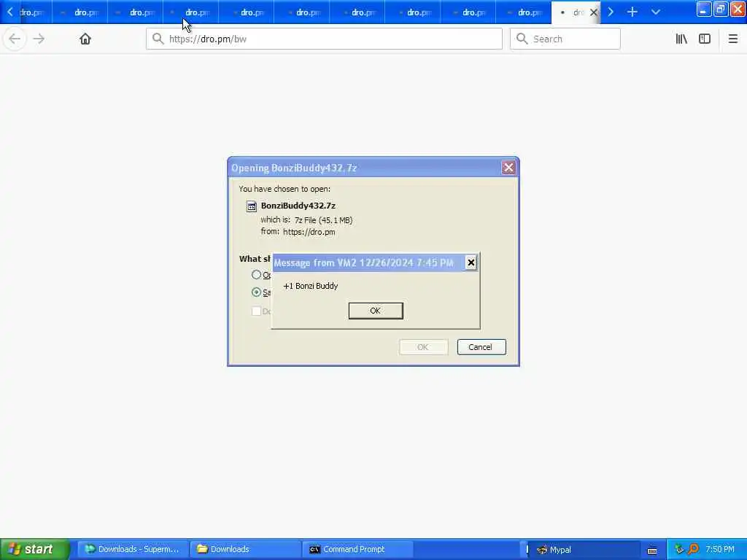747x560 pixels.
Task: Click the OK button in download dialog
Action: (x=423, y=347)
